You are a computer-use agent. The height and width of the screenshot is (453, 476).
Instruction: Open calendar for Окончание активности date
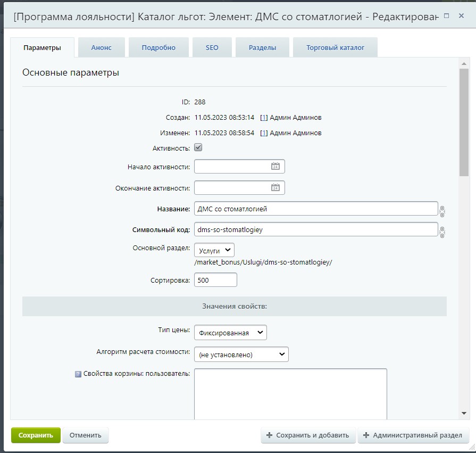275,188
